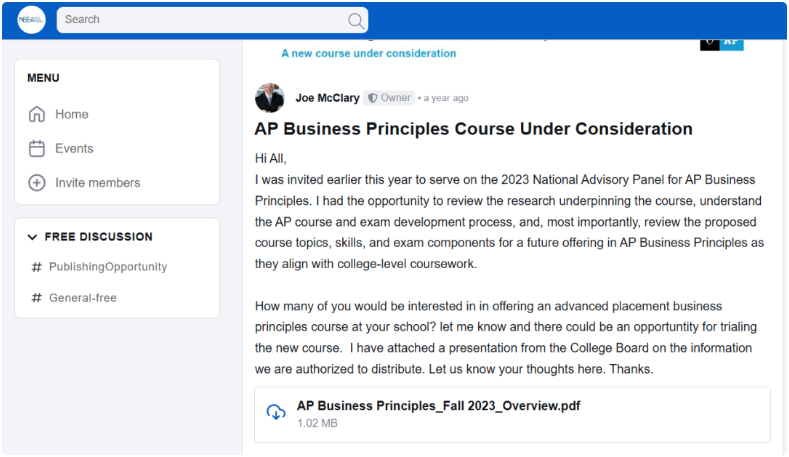
Task: Click the MENU heading text
Action: tap(43, 78)
